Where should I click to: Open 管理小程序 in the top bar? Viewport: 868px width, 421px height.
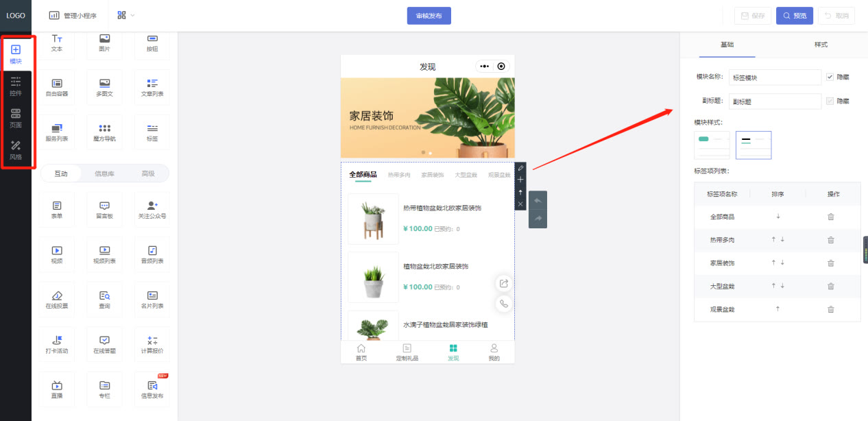73,15
